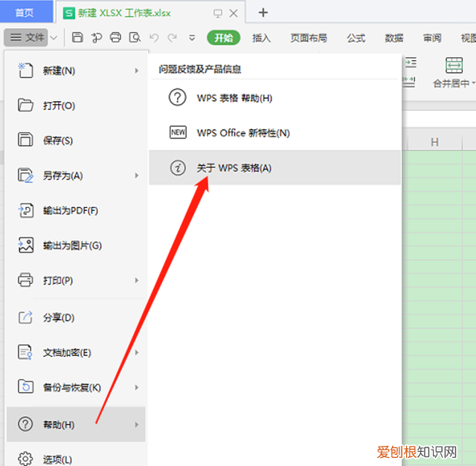This screenshot has width=476, height=466.
Task: Open quick access toolbar customize dropdown
Action: (x=192, y=38)
